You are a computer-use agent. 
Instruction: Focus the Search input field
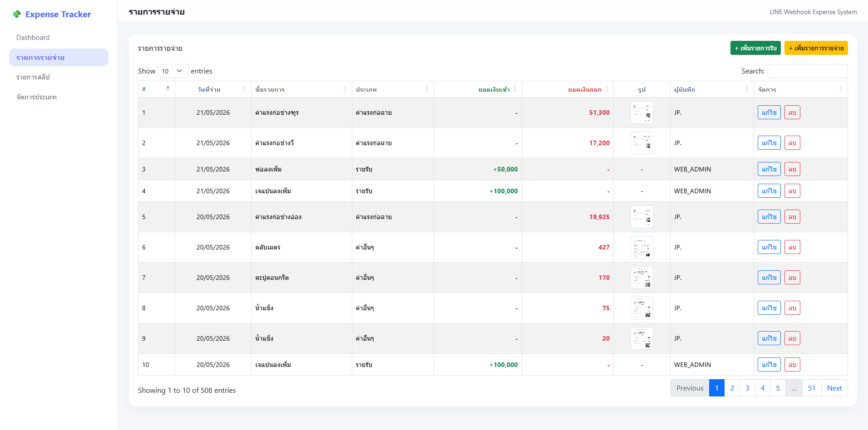pyautogui.click(x=808, y=71)
